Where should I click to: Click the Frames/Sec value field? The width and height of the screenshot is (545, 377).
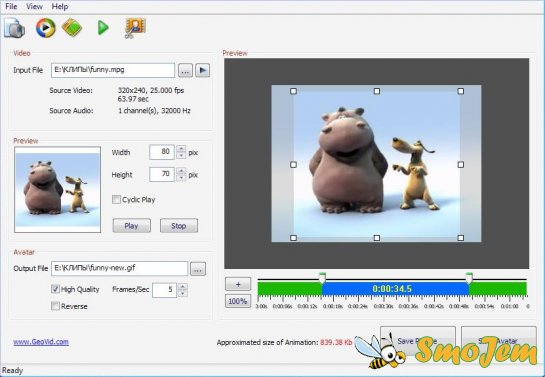pos(165,290)
